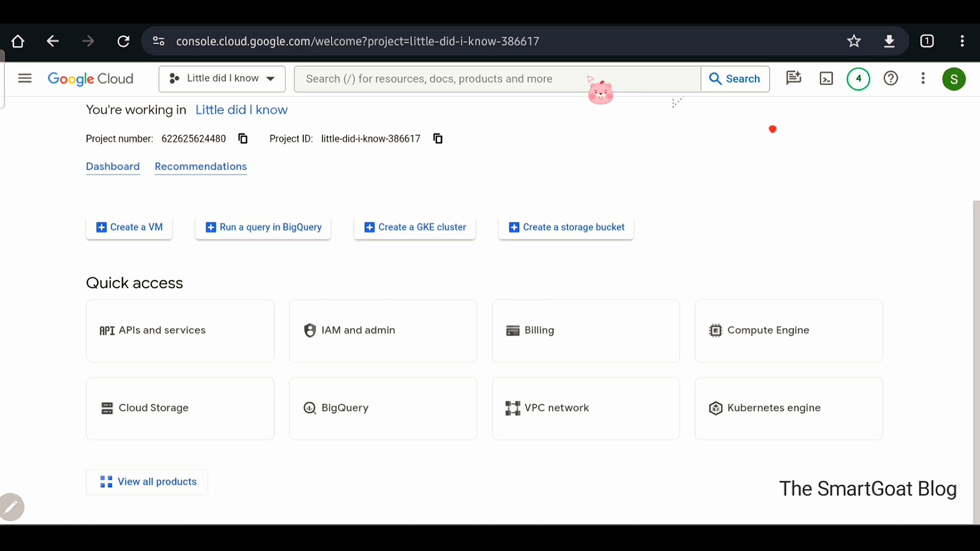Open the Little did I know project picker
The width and height of the screenshot is (980, 551).
(x=222, y=79)
